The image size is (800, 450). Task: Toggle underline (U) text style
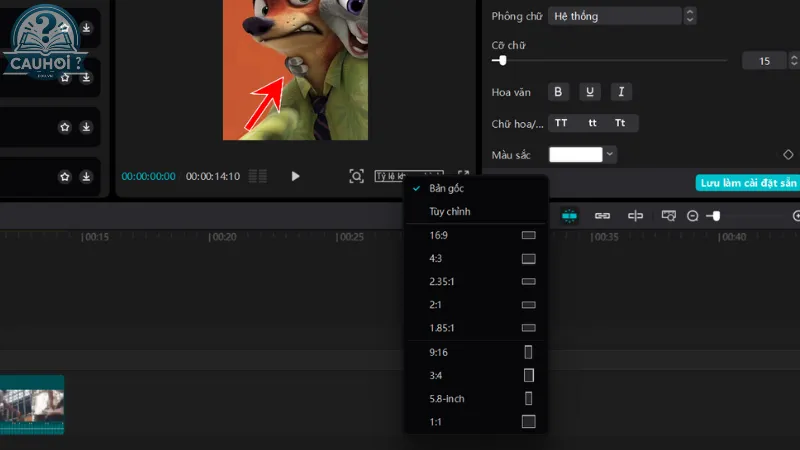point(590,92)
